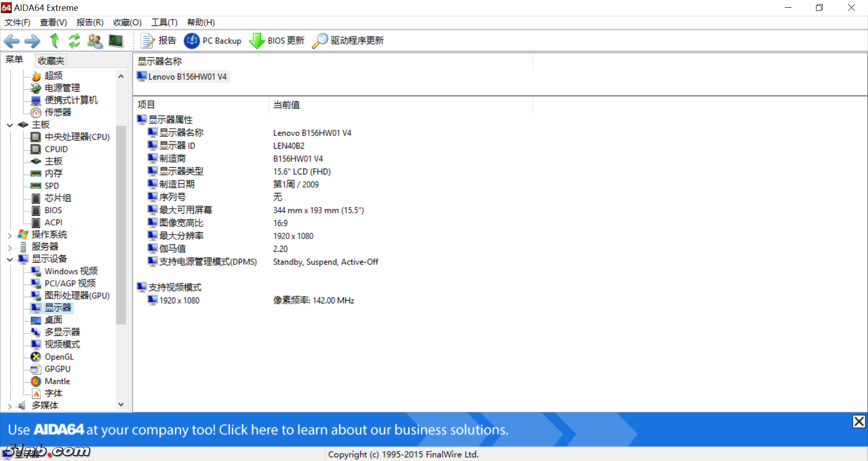Open the 文件(F) menu
Screen dimensions: 868x461
(x=17, y=23)
